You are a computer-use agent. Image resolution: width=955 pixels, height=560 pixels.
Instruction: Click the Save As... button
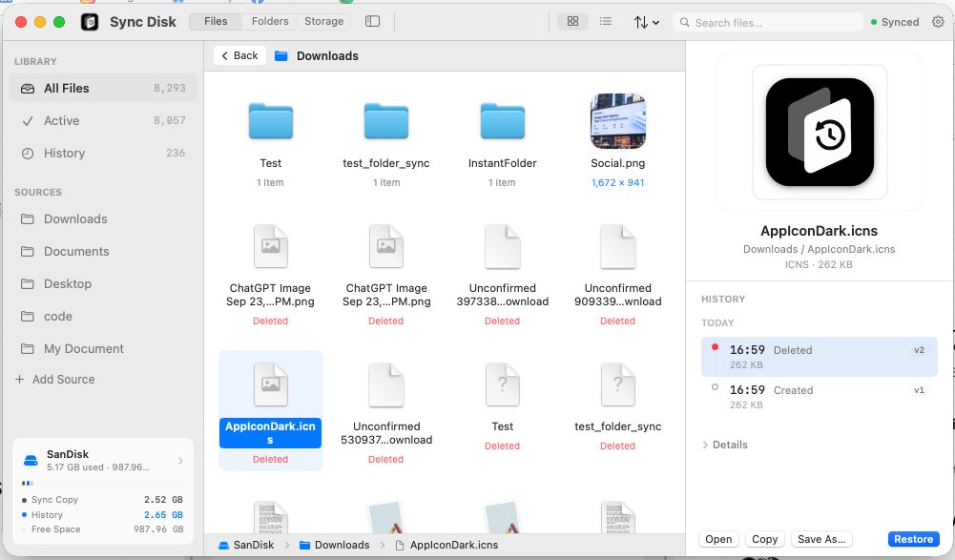pyautogui.click(x=821, y=539)
